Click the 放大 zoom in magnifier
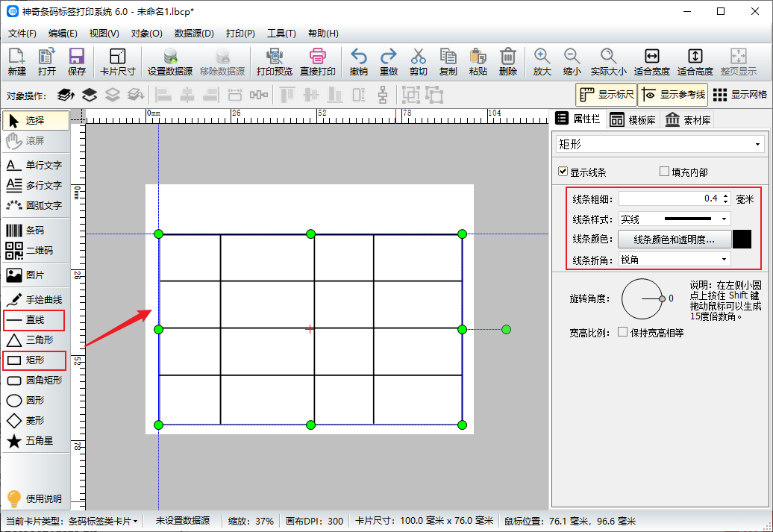Screen dimensions: 773x532 (x=542, y=62)
